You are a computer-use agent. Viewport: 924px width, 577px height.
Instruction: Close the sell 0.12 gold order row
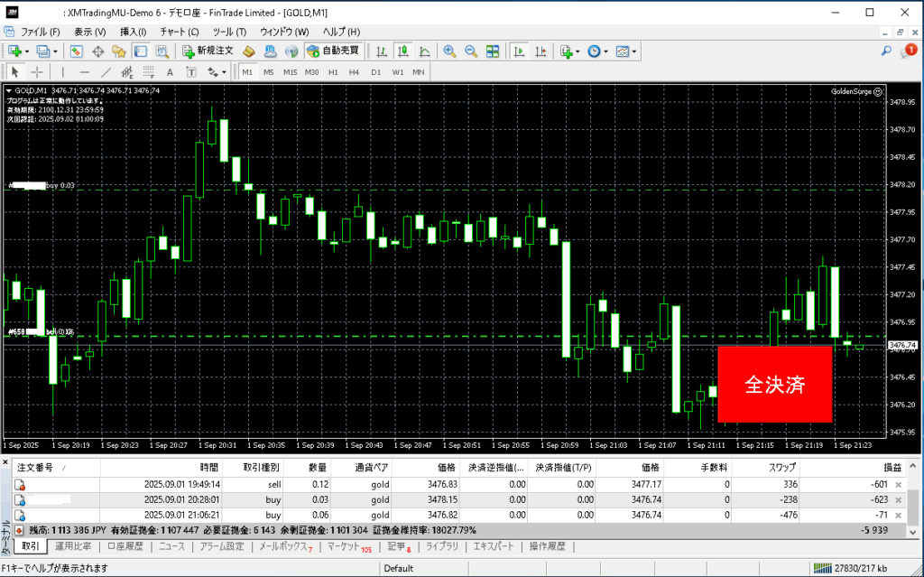897,485
